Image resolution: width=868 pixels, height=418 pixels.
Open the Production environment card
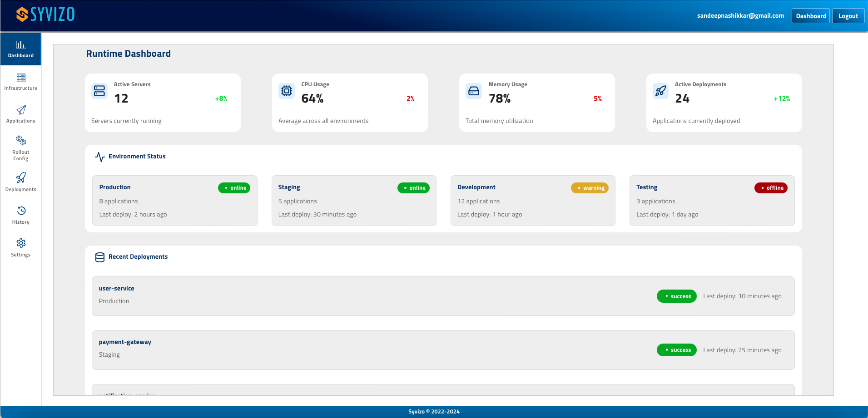point(175,201)
